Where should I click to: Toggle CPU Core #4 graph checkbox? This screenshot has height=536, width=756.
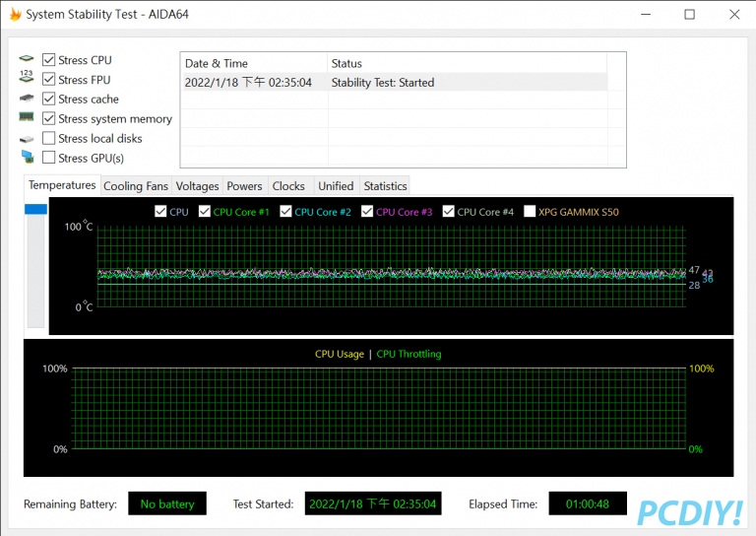(x=449, y=211)
